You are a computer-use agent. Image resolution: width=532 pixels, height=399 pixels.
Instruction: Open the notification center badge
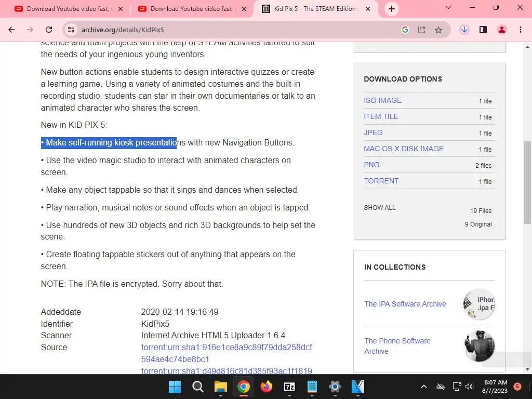click(x=517, y=387)
